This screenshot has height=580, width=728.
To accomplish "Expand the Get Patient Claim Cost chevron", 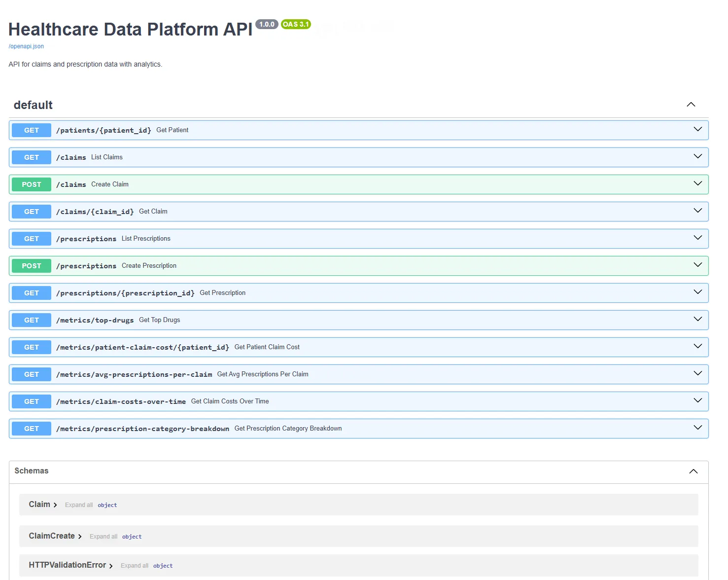I will pyautogui.click(x=697, y=347).
